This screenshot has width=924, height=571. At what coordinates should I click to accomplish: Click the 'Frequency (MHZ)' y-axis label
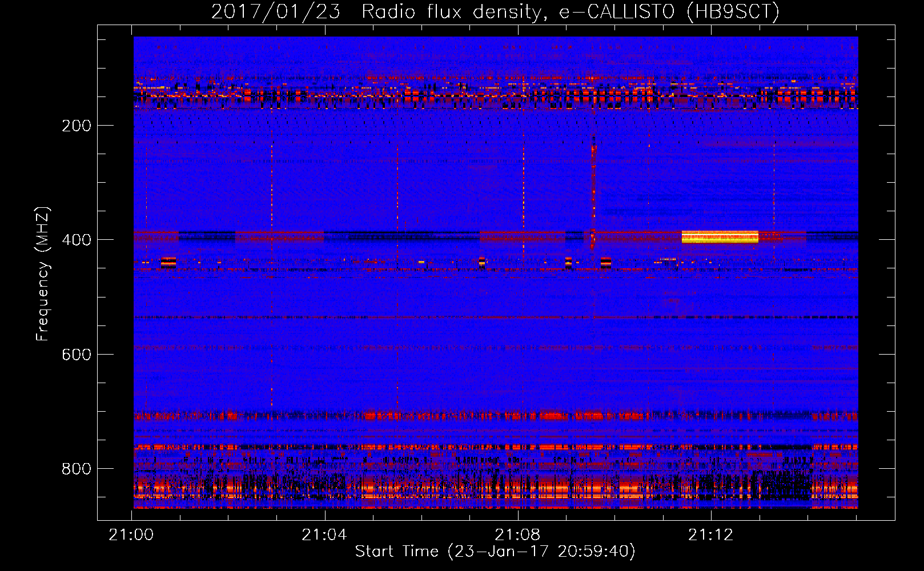pyautogui.click(x=43, y=274)
